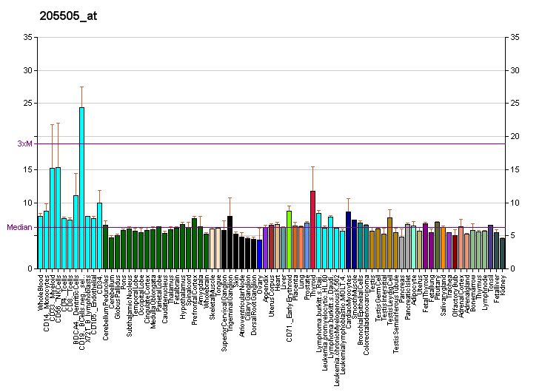Click the tallest cyan CD19 BCells bar
The width and height of the screenshot is (542, 392).
click(81, 188)
